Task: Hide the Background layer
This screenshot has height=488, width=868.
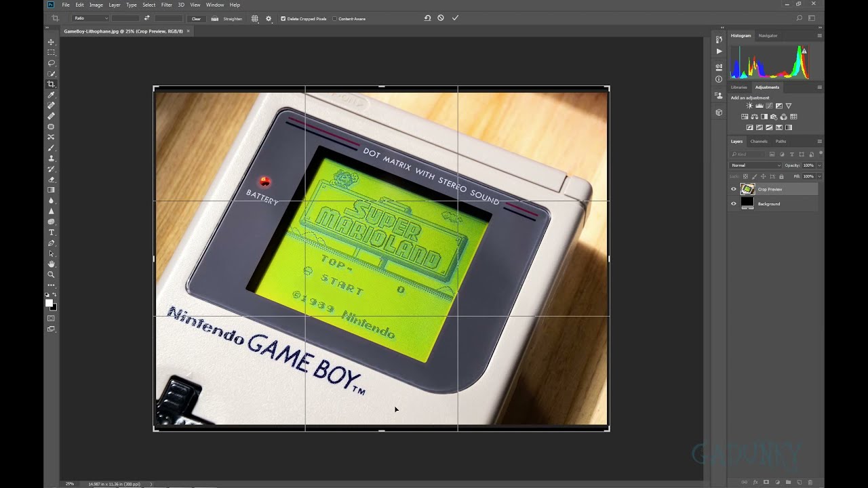Action: point(733,203)
